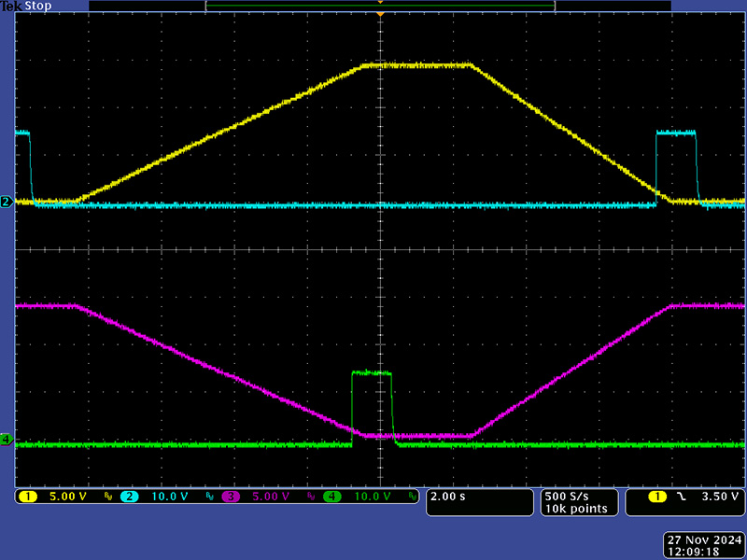Click channel 2 ground marker on left edge

7,202
